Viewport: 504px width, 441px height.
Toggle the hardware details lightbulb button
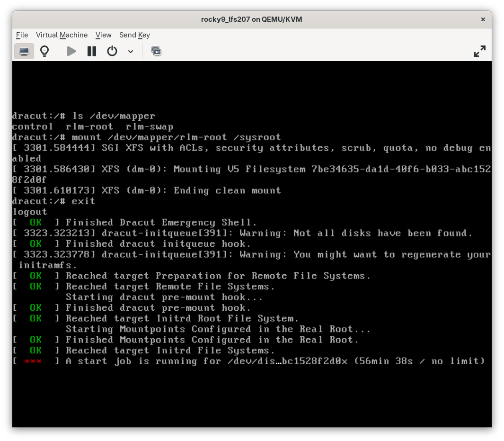(45, 51)
